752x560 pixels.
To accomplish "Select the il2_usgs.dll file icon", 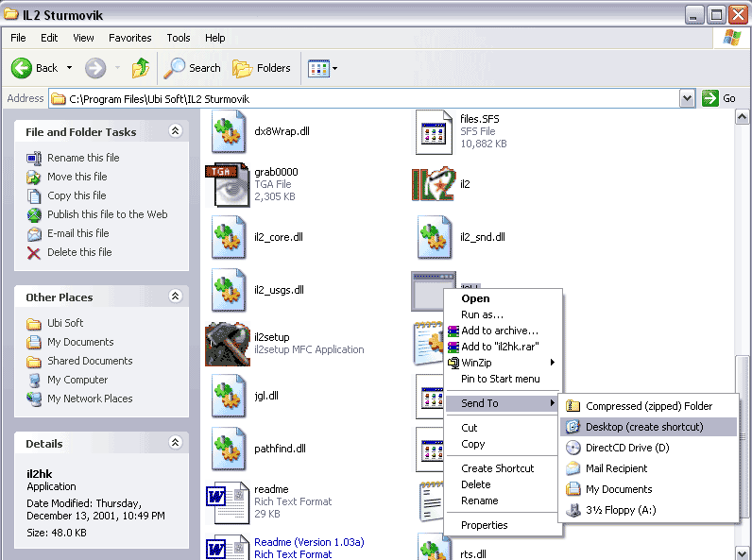I will click(x=229, y=291).
